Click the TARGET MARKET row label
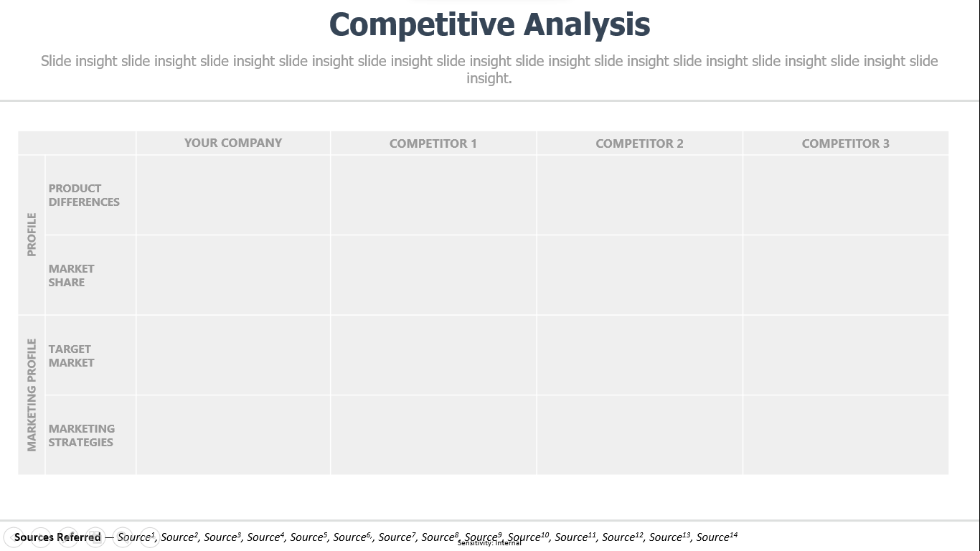Screen dimensions: 980x551 coord(71,356)
